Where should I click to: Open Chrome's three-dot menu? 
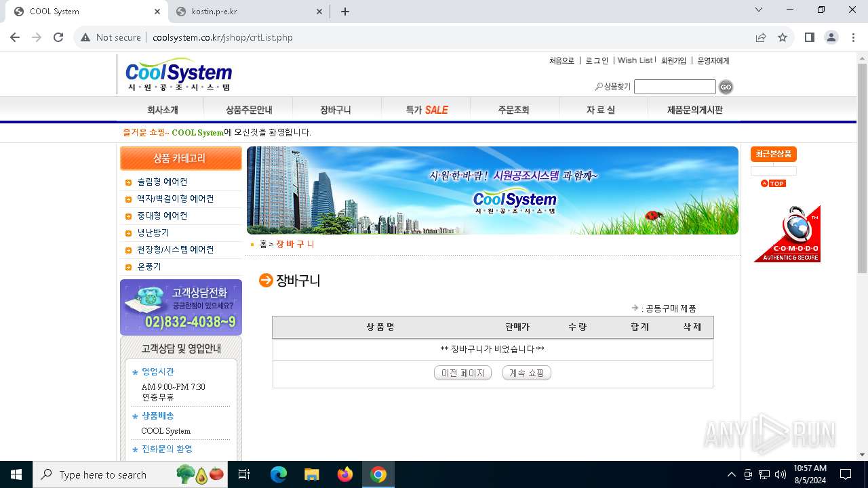coord(853,37)
